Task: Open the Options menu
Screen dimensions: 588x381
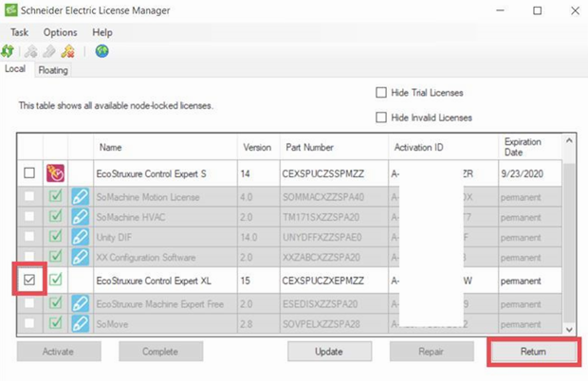Action: (x=60, y=32)
